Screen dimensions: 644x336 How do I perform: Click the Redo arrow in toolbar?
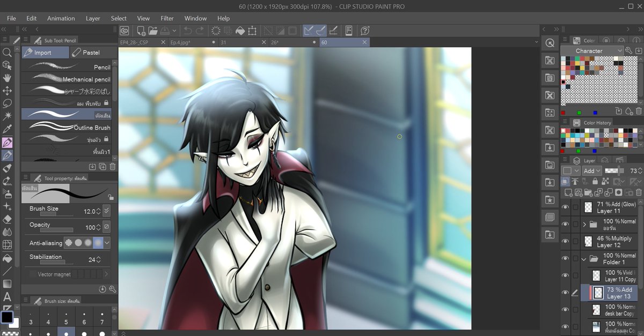[x=200, y=31]
